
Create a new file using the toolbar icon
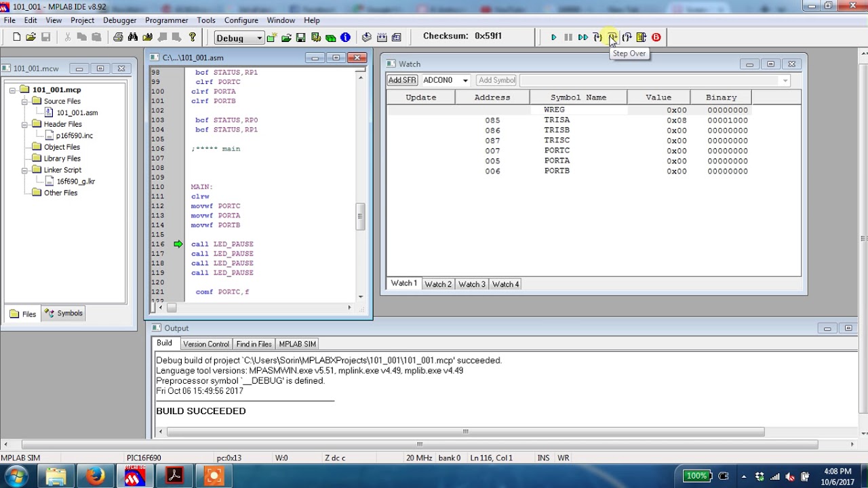(x=16, y=37)
